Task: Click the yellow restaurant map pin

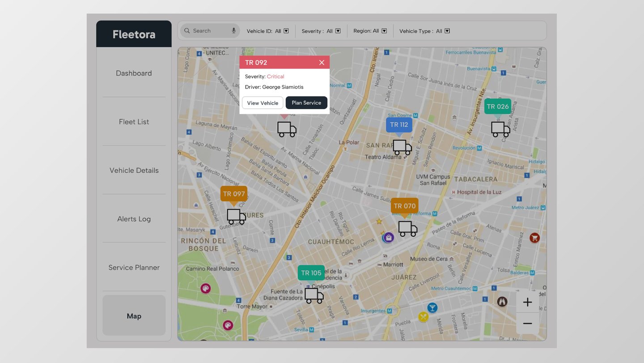Action: coord(423,317)
